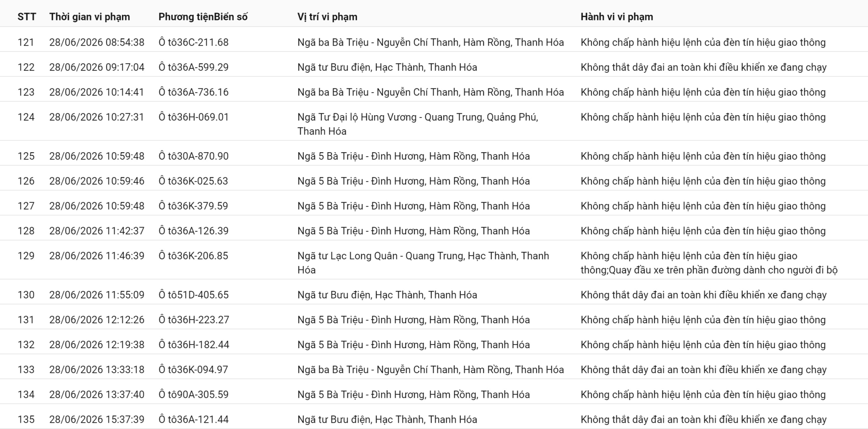The image size is (868, 429).
Task: Click the Hành vi vi phạm header
Action: coord(617,17)
